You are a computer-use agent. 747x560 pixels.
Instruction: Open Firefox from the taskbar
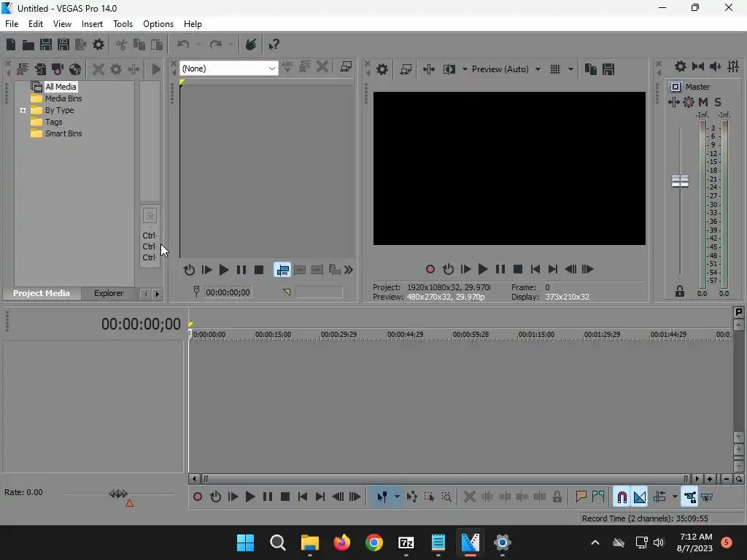click(342, 542)
